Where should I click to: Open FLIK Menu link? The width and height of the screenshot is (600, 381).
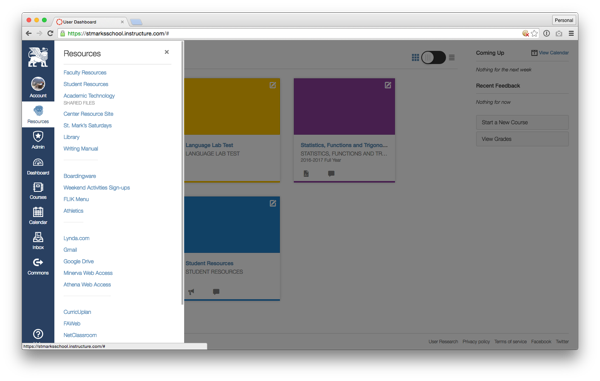coord(76,199)
